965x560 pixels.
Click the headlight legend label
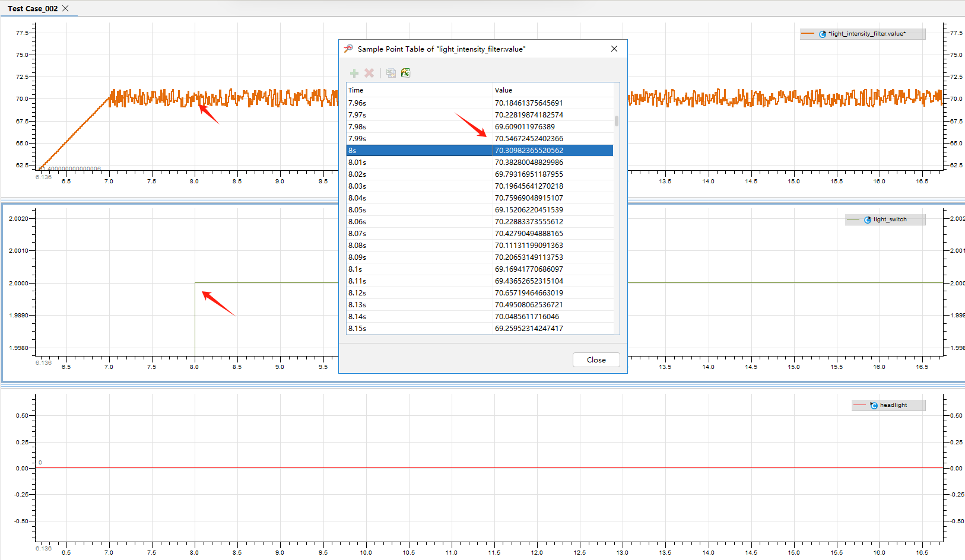[x=894, y=405]
